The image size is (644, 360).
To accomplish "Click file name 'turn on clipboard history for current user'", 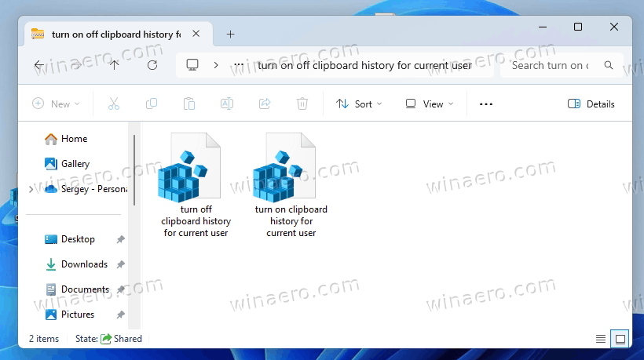I will click(291, 221).
